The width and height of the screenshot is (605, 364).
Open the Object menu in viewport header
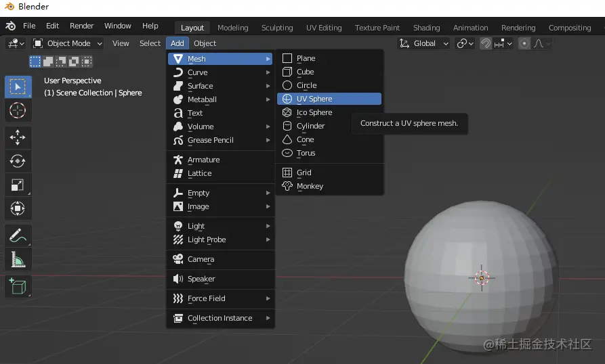click(205, 43)
